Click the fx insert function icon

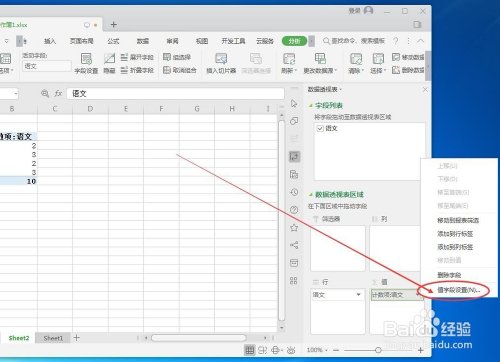(58, 93)
